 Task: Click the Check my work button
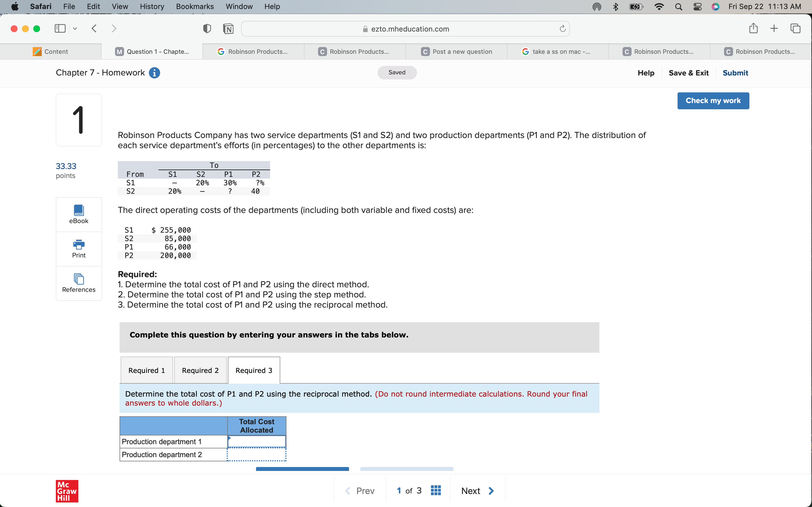point(713,101)
